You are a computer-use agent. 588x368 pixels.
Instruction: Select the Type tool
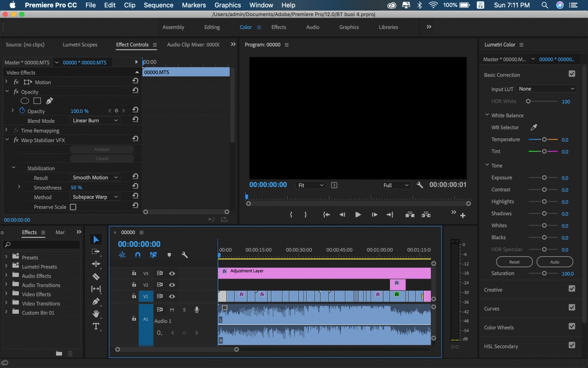coord(96,326)
